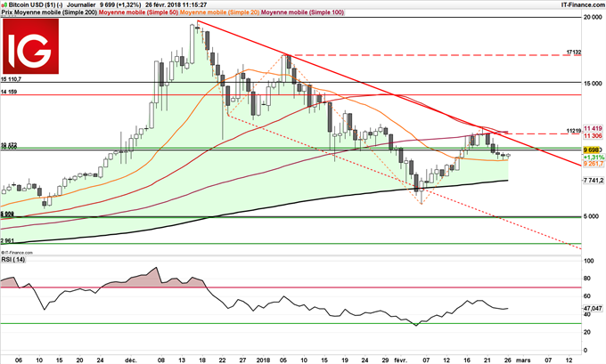Select Moyenne mobile (Simple 100) legend entry
Screen dimensions: 606x364
tap(303, 12)
